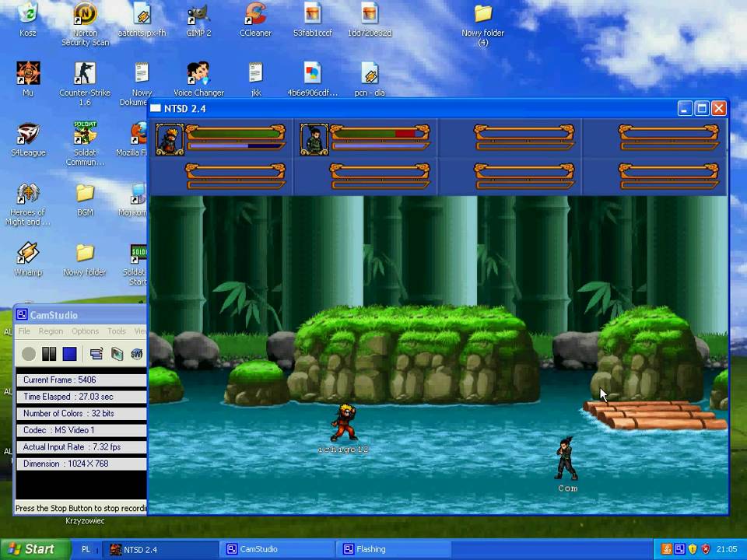The height and width of the screenshot is (560, 747).
Task: Click the second player's health bar with red
Action: click(380, 134)
